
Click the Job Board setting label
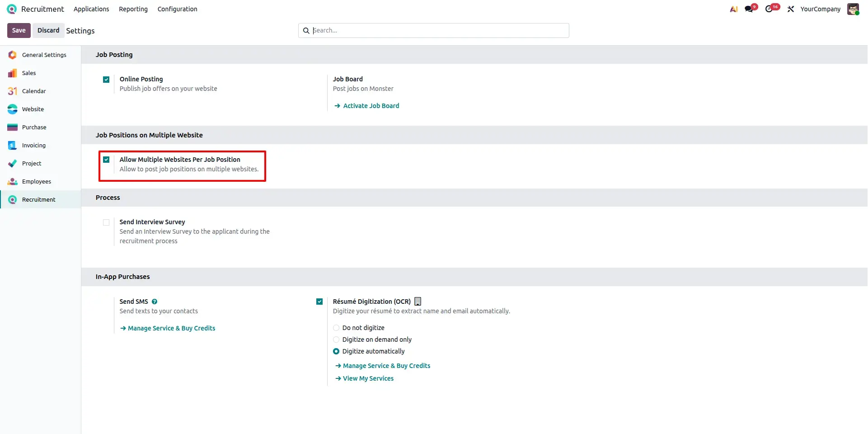[347, 79]
